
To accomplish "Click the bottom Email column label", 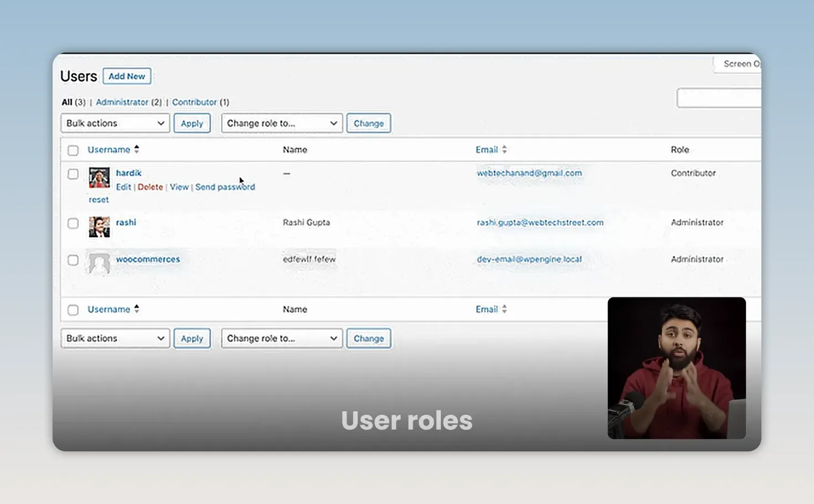I will click(487, 309).
